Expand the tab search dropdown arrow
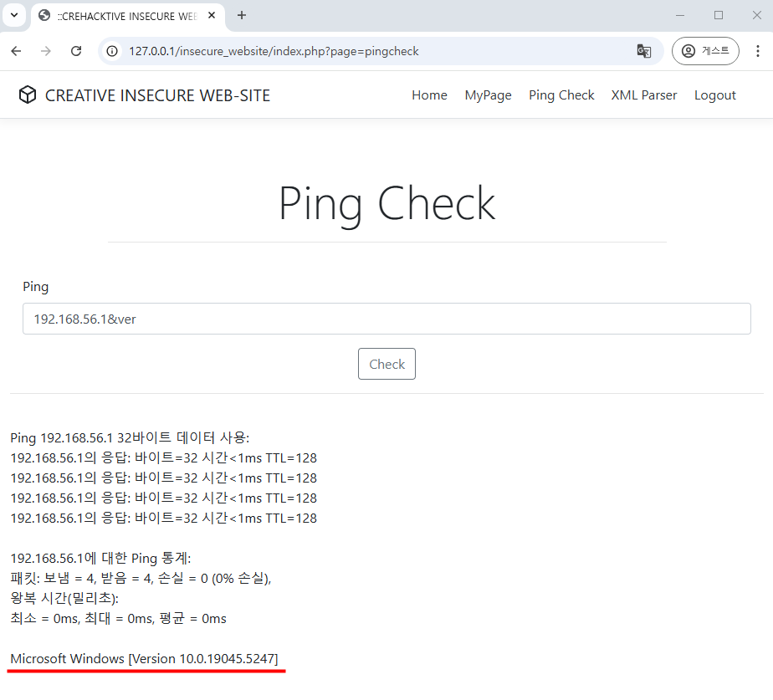The image size is (773, 700). pos(14,15)
